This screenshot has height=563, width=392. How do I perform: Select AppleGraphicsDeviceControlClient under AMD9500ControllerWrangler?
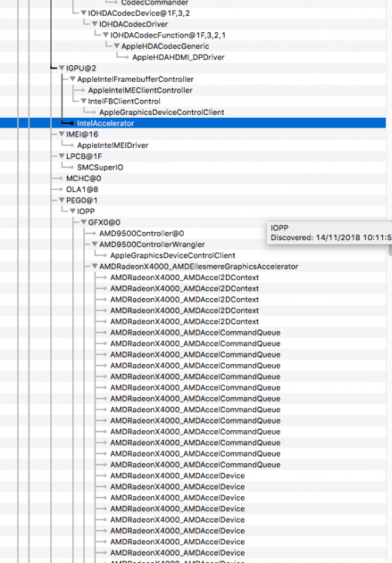[x=173, y=256]
